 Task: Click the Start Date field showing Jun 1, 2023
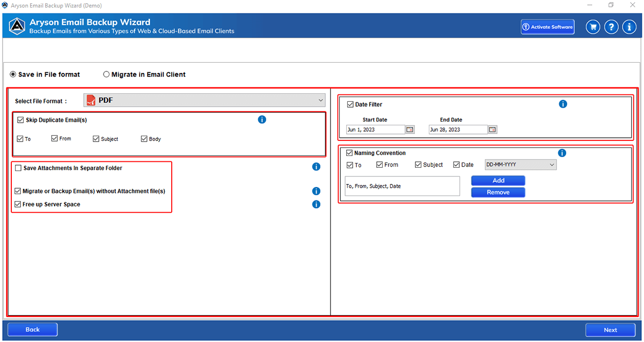[376, 130]
